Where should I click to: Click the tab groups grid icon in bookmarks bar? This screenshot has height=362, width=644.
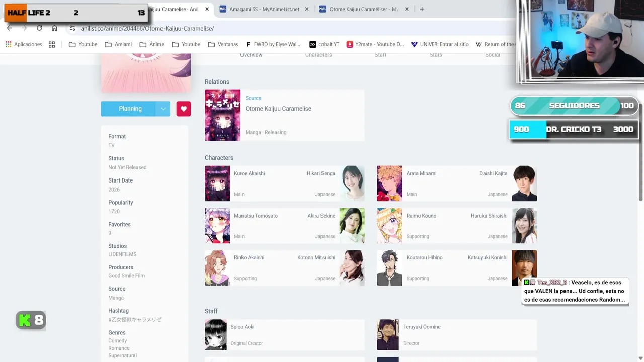(52, 44)
